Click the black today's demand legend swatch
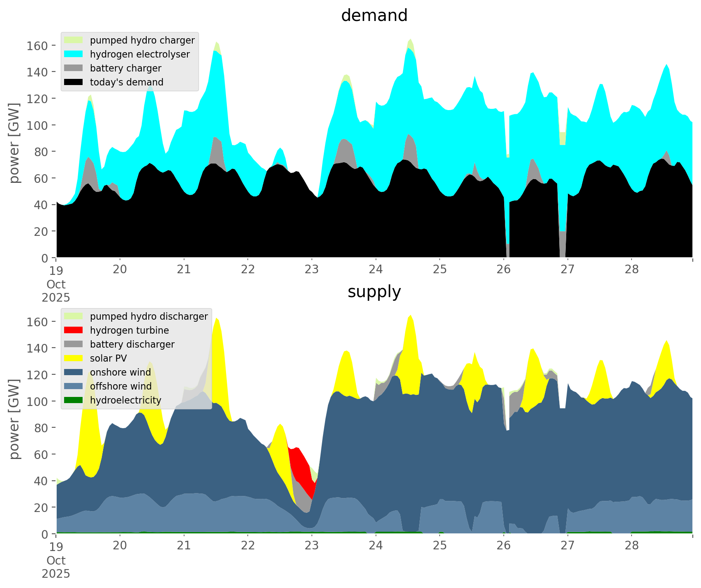The image size is (701, 588). (74, 82)
